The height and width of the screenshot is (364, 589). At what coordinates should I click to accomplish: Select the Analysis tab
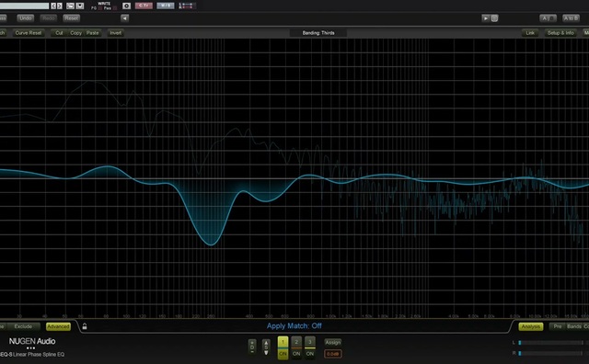pyautogui.click(x=530, y=326)
